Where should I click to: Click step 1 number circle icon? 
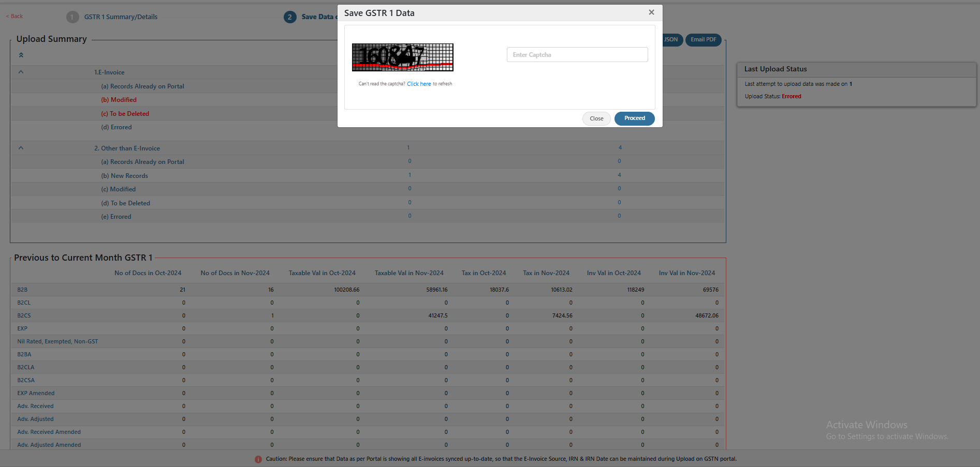coord(72,17)
